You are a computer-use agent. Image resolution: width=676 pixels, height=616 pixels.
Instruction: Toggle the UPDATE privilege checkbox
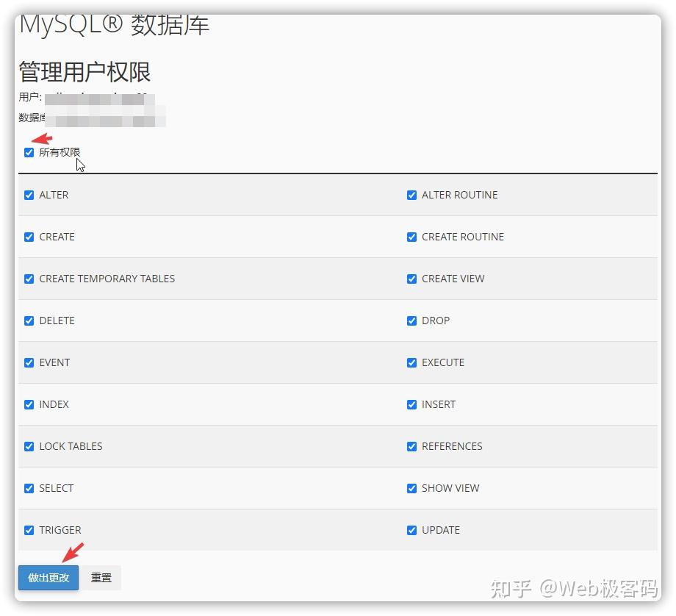tap(411, 530)
